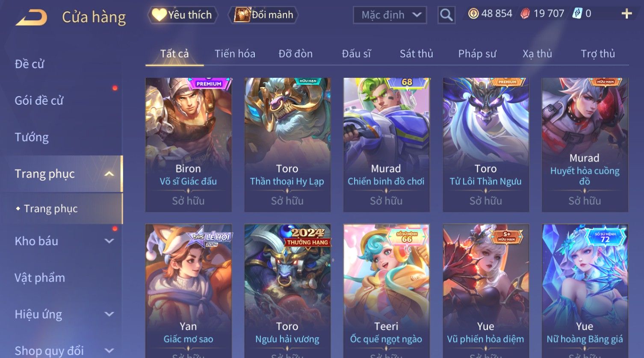
Task: Switch to the Tiến hóa tab
Action: (x=235, y=54)
